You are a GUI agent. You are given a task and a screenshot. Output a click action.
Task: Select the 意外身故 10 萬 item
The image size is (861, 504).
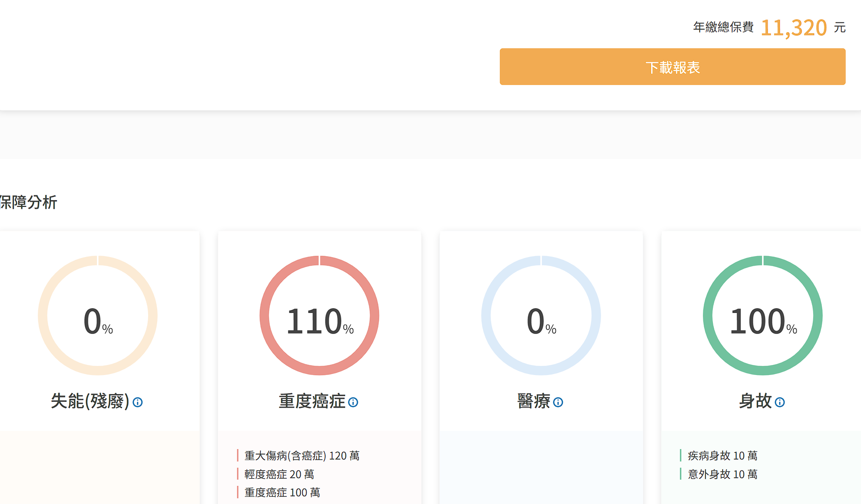[722, 474]
